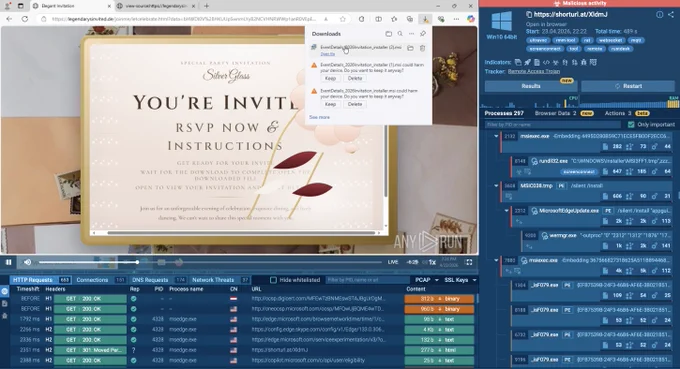This screenshot has height=369, width=680.
Task: Click the rocket indicator icon
Action: (x=527, y=62)
